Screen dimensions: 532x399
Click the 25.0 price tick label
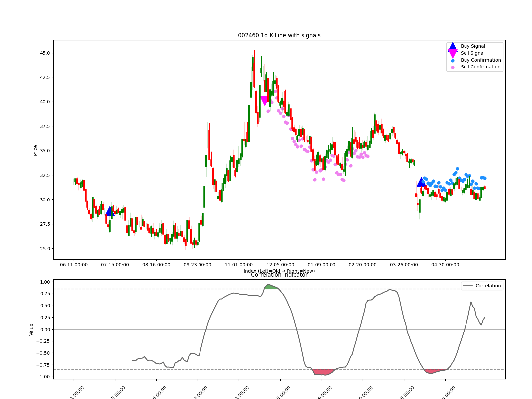tap(44, 249)
